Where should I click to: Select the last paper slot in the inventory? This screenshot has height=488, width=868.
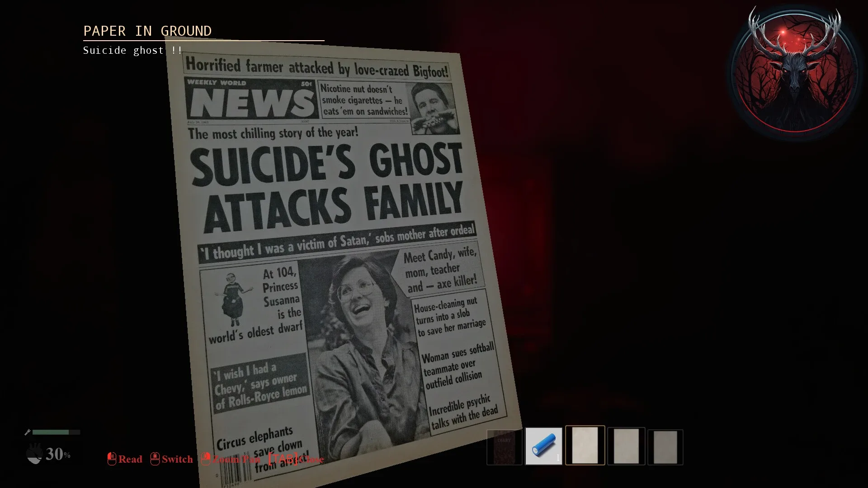point(665,445)
